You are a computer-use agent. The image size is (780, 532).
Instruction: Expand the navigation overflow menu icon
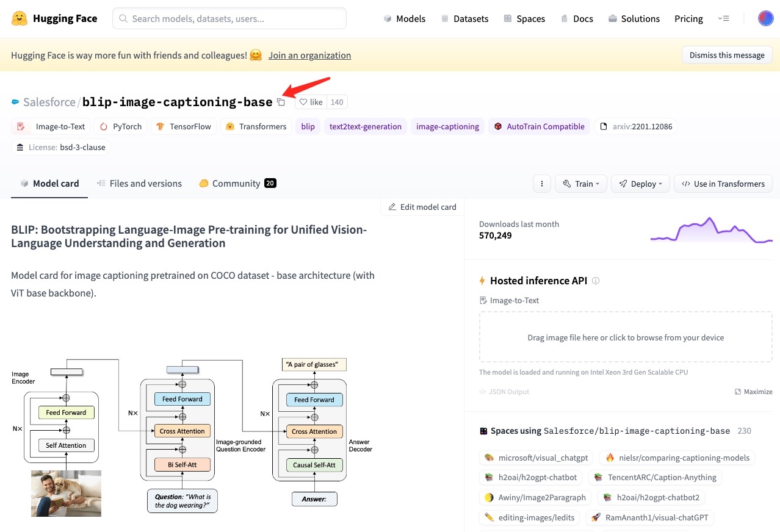coord(723,18)
